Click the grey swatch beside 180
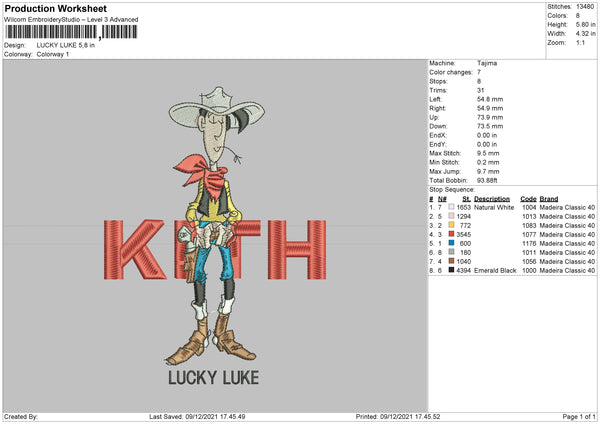 pyautogui.click(x=451, y=252)
